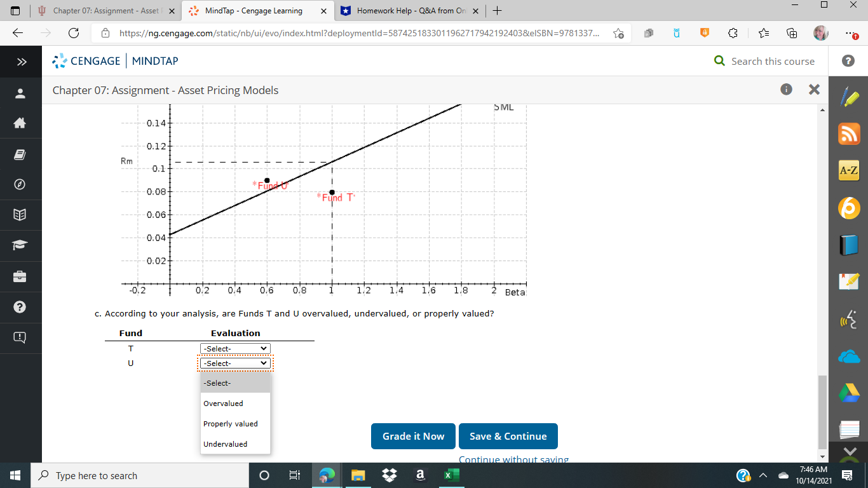Click the page scrollbar down arrow

823,457
